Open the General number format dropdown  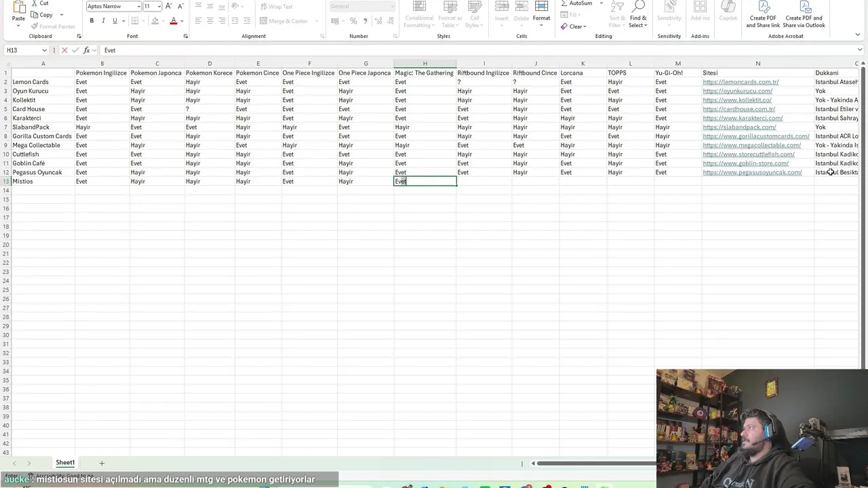(x=392, y=6)
